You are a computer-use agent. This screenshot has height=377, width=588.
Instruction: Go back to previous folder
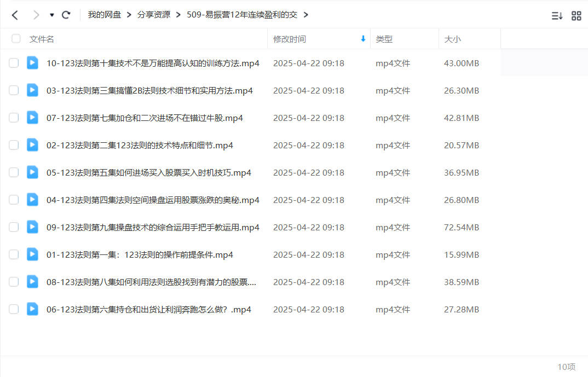15,15
